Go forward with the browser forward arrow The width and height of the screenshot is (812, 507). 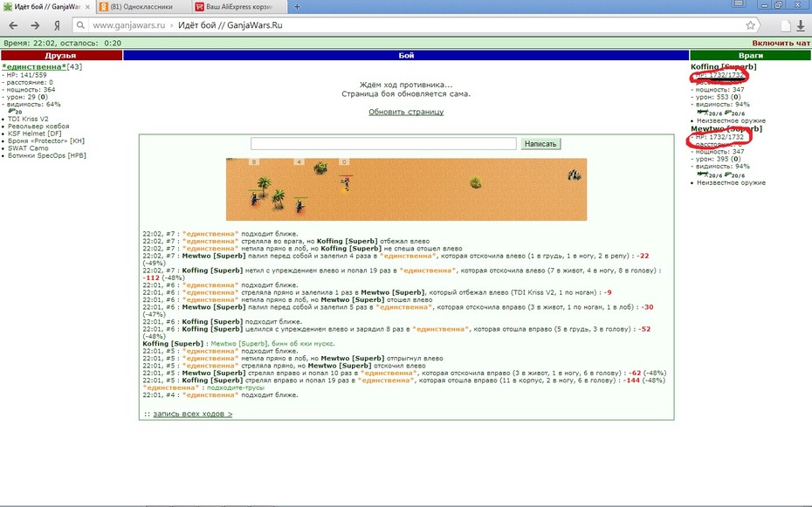[35, 25]
